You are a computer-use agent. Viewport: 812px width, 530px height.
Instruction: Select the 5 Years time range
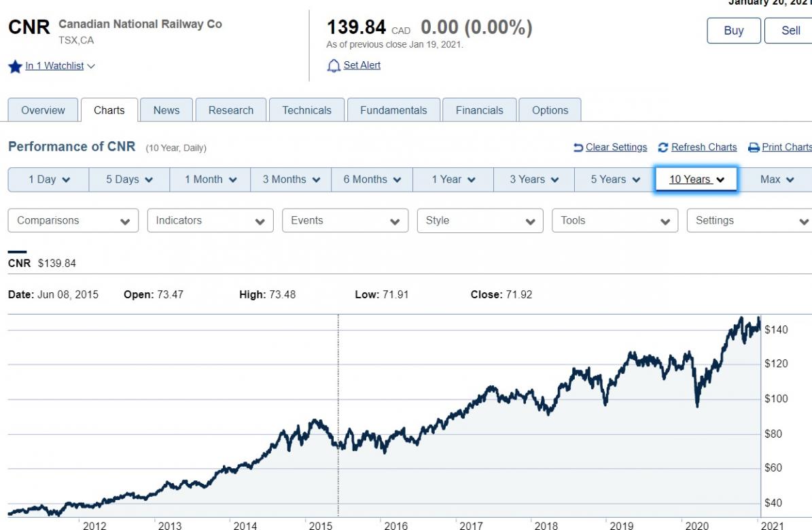615,179
